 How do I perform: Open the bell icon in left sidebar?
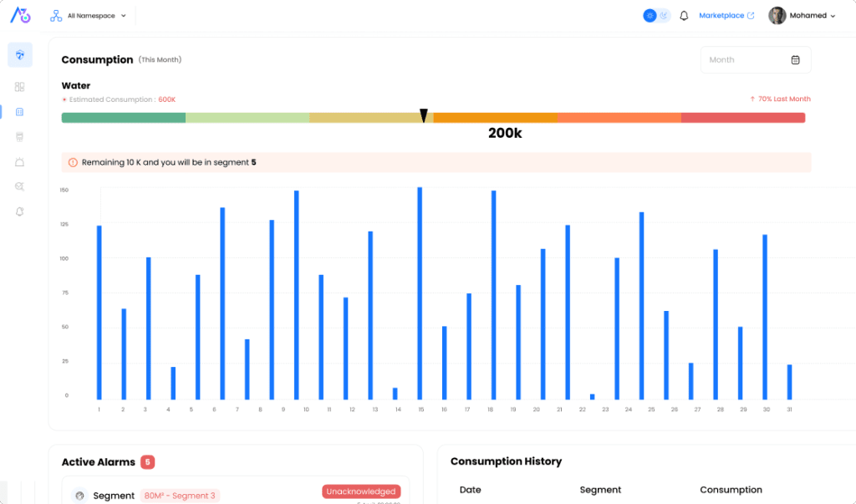point(20,211)
